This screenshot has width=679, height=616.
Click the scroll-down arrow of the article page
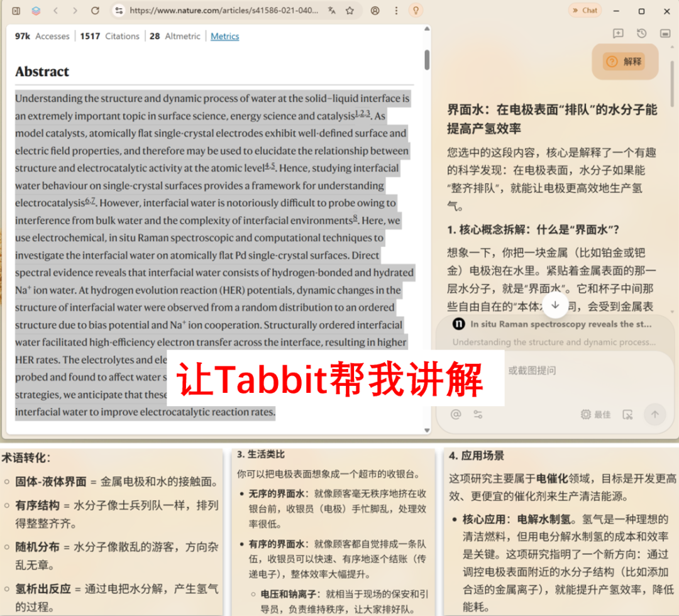pyautogui.click(x=427, y=431)
